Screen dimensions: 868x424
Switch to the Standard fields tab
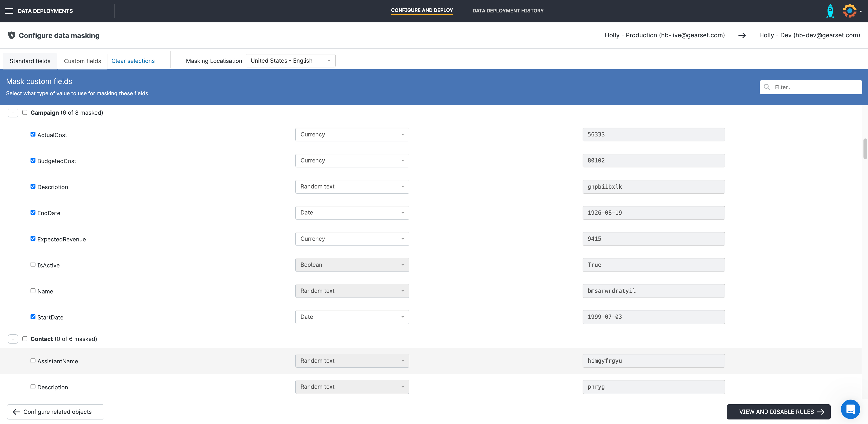tap(30, 61)
